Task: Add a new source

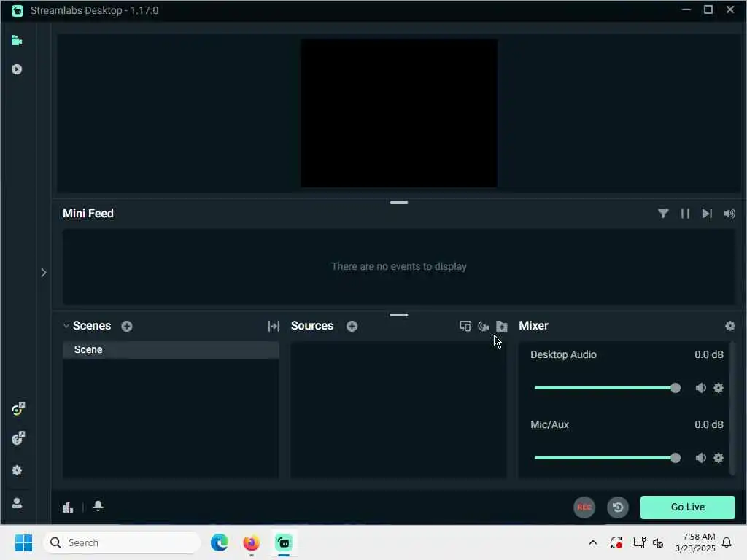Action: pyautogui.click(x=352, y=326)
